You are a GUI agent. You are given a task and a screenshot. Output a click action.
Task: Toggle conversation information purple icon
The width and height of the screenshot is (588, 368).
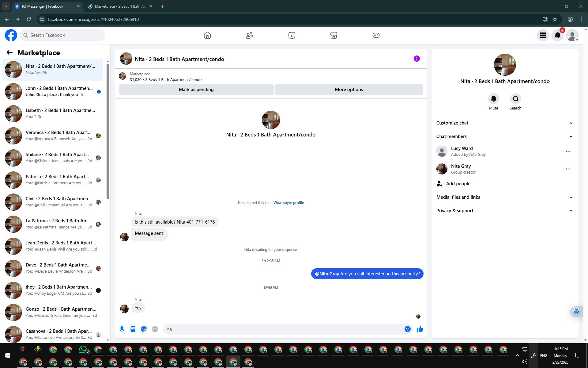[x=417, y=59]
